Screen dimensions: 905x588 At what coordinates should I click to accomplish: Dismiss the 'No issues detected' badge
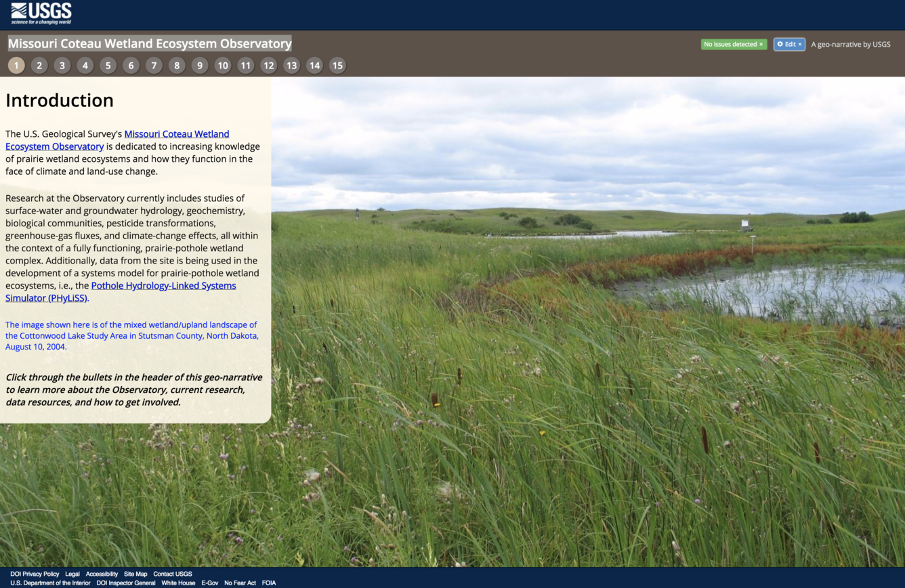point(761,44)
